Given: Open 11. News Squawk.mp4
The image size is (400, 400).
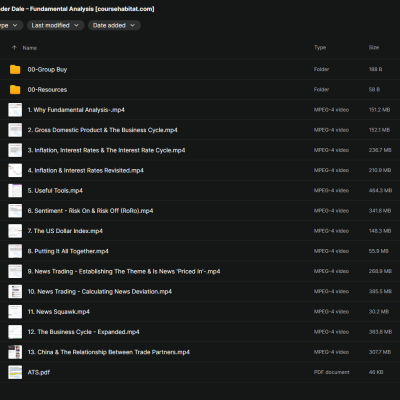Looking at the screenshot, I should click(58, 312).
